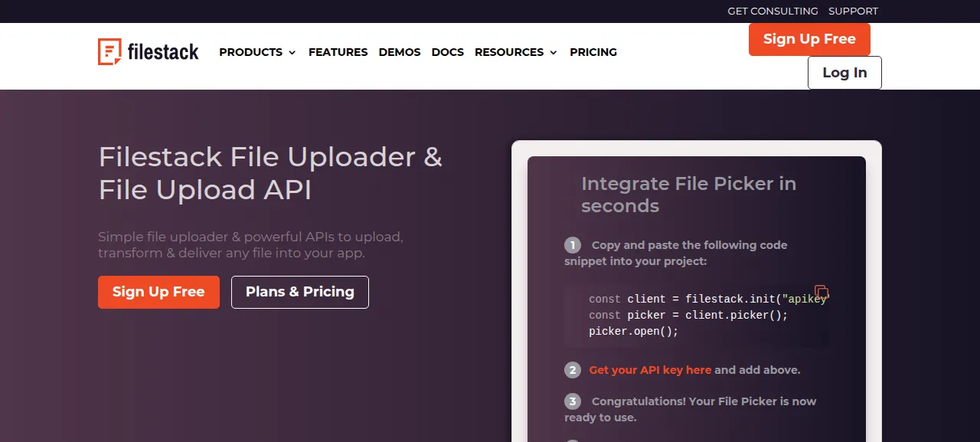Image resolution: width=980 pixels, height=442 pixels.
Task: View the Pricing page from navbar
Action: coord(593,52)
